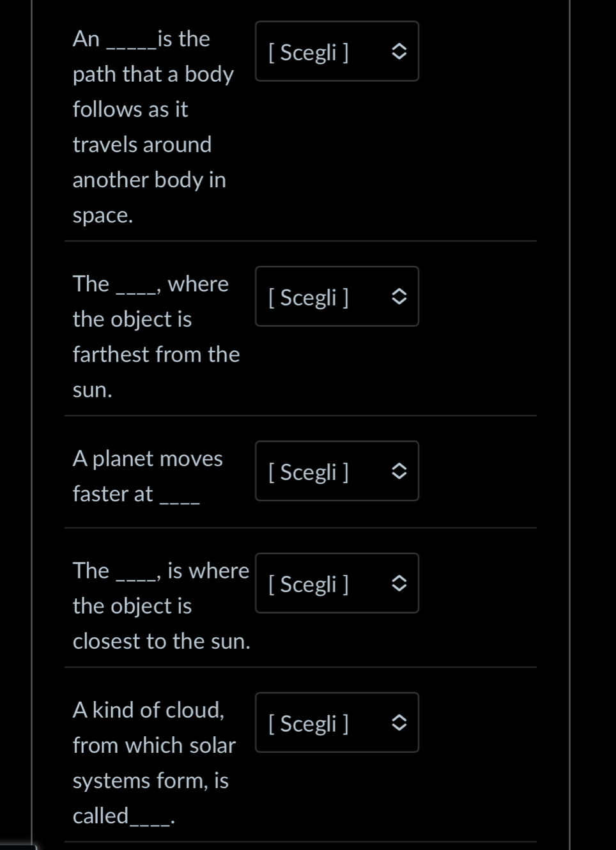Open the dropdown for the orbit path question

(x=337, y=52)
